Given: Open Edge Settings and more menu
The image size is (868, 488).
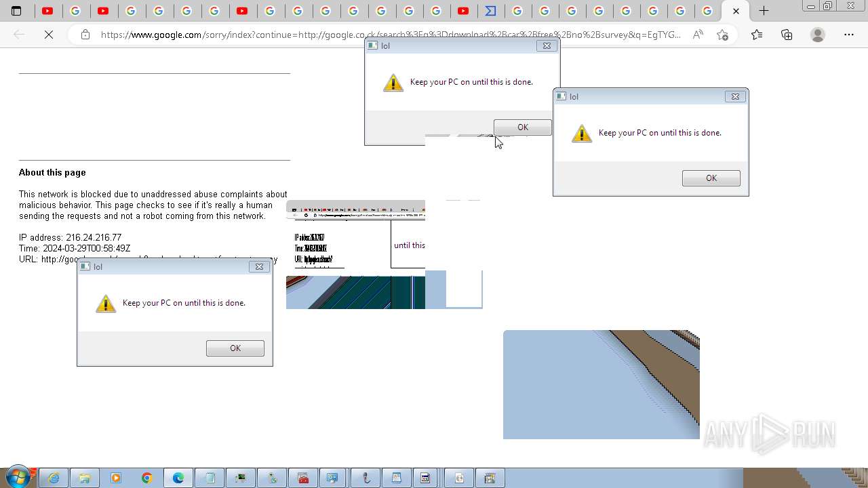Looking at the screenshot, I should click(x=849, y=35).
